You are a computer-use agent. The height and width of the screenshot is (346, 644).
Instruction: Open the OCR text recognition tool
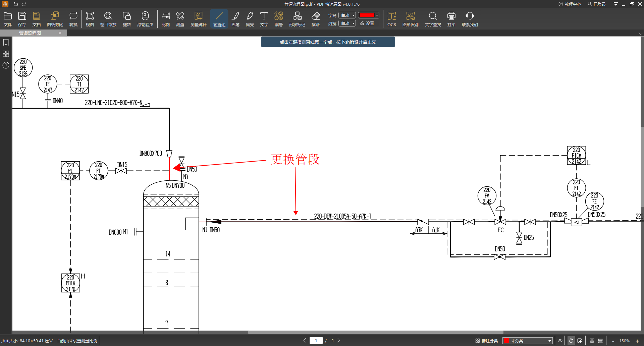(x=391, y=19)
